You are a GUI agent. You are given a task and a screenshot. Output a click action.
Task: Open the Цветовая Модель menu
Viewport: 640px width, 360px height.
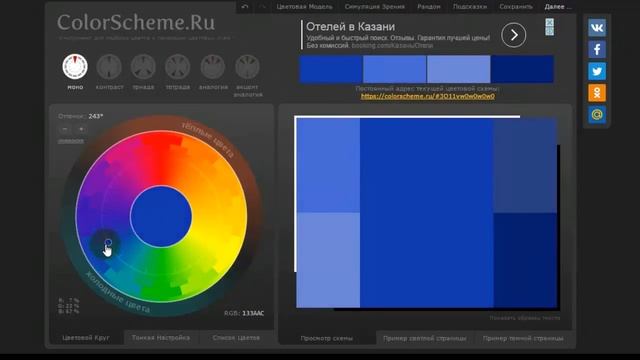(x=304, y=7)
